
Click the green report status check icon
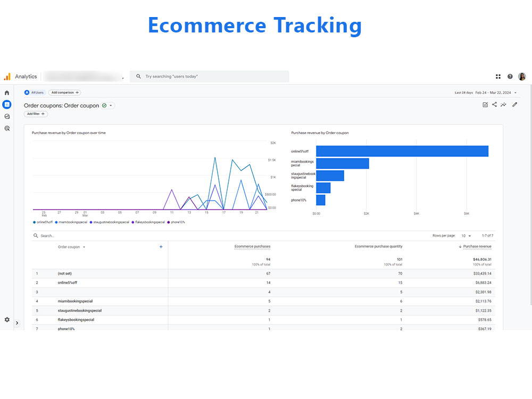click(x=104, y=105)
